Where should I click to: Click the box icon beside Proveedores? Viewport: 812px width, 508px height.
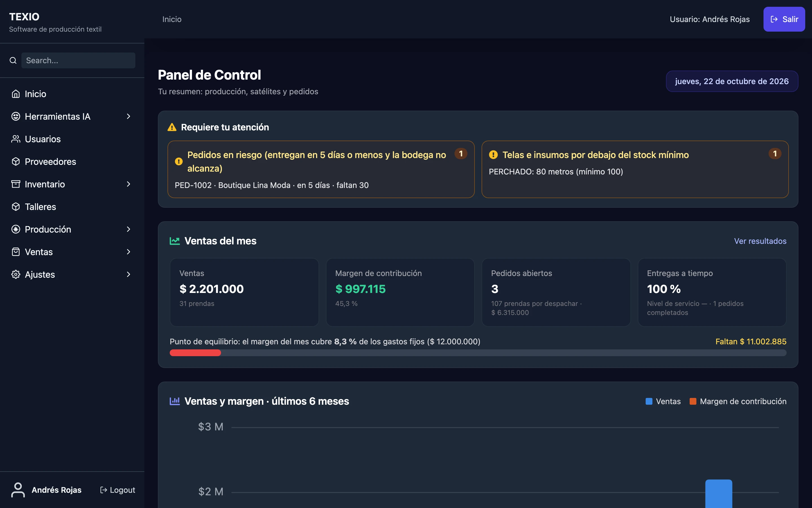(16, 161)
